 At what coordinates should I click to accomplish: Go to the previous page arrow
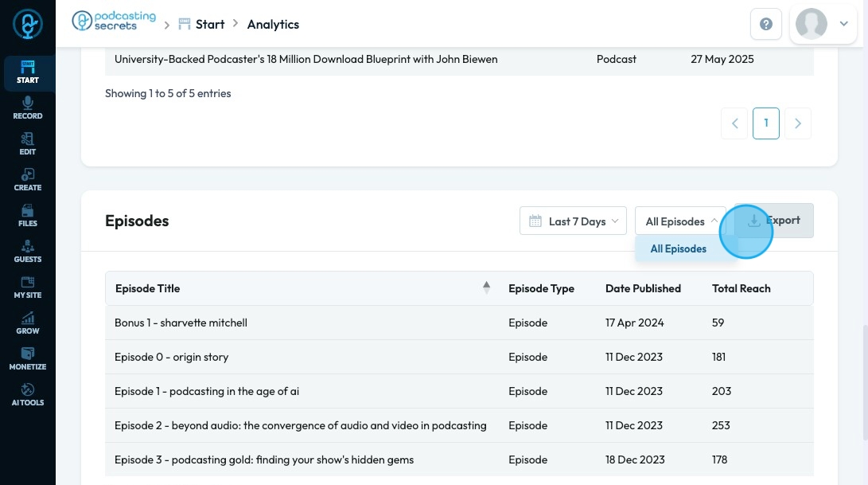(x=735, y=123)
